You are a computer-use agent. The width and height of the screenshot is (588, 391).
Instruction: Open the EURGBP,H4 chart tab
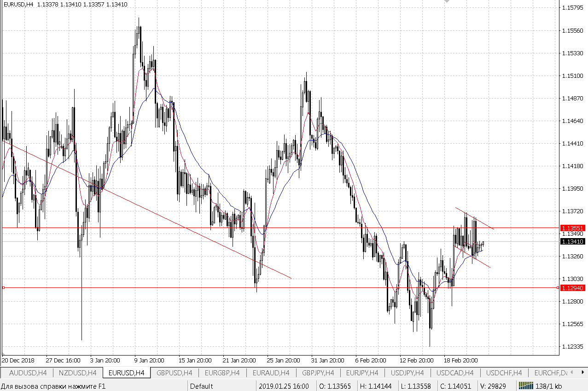coord(222,373)
